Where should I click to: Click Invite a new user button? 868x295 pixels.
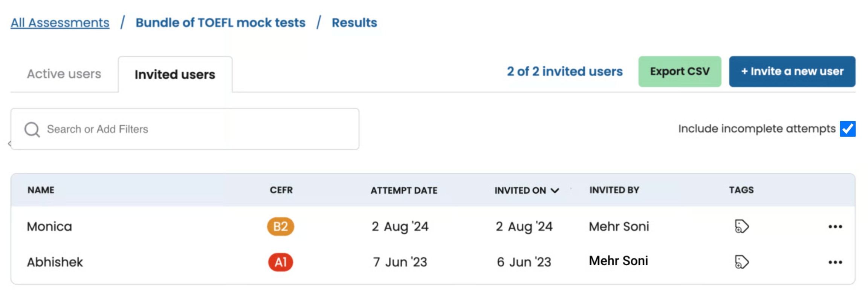pos(792,72)
